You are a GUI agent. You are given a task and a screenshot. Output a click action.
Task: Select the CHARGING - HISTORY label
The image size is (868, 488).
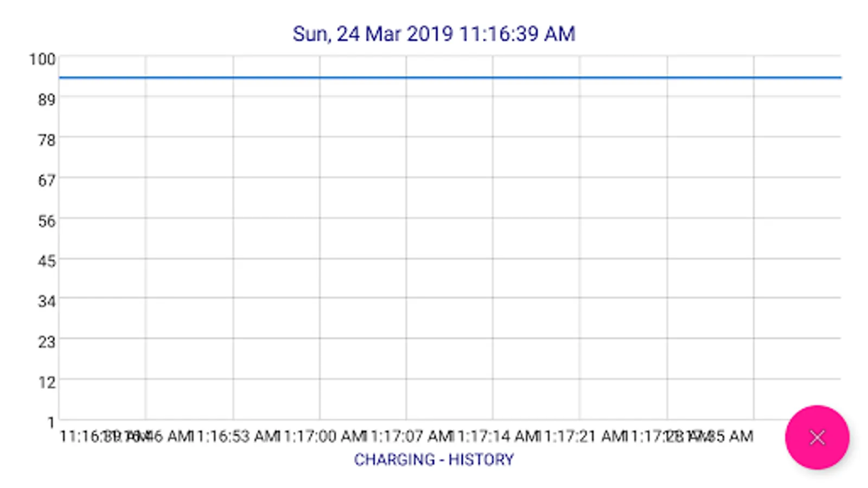pyautogui.click(x=433, y=460)
